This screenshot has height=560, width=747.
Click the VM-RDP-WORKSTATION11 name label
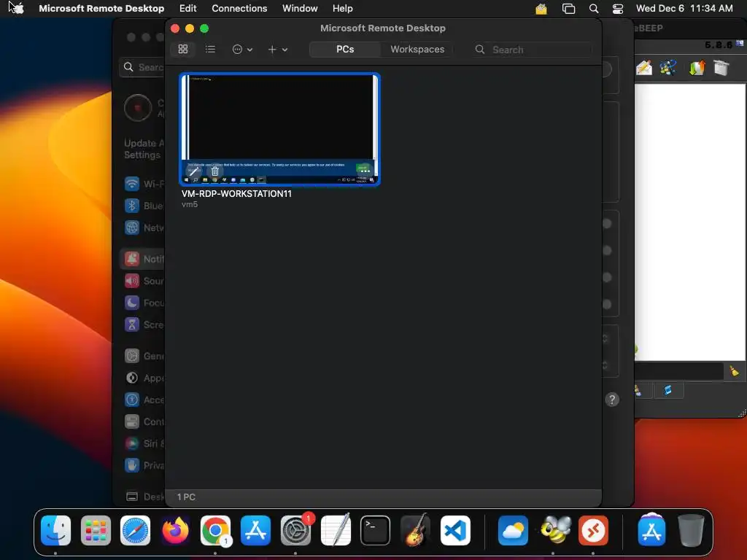click(x=236, y=194)
